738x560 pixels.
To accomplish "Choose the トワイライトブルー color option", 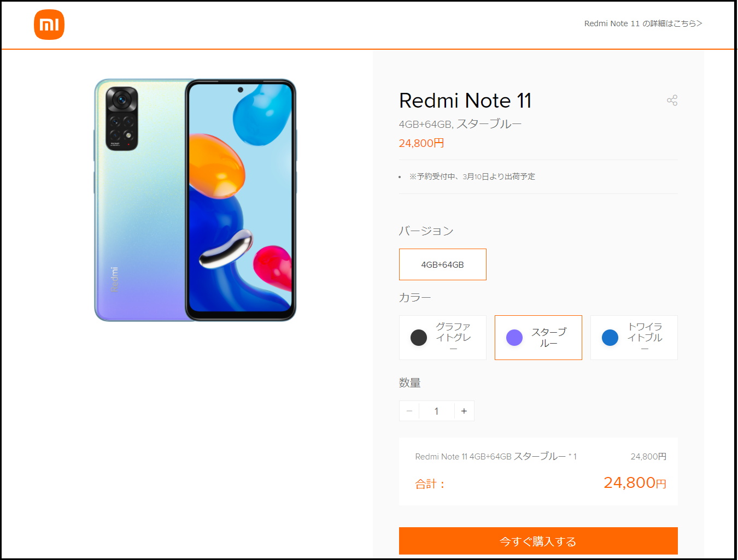I will coord(634,338).
